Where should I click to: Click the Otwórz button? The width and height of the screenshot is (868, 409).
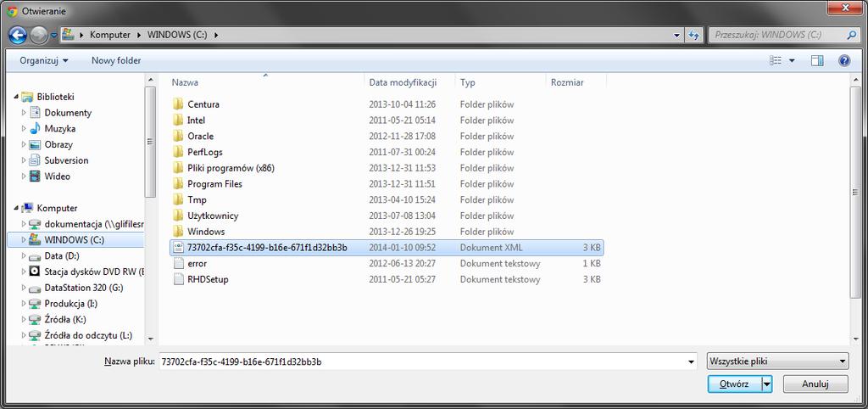pos(734,384)
